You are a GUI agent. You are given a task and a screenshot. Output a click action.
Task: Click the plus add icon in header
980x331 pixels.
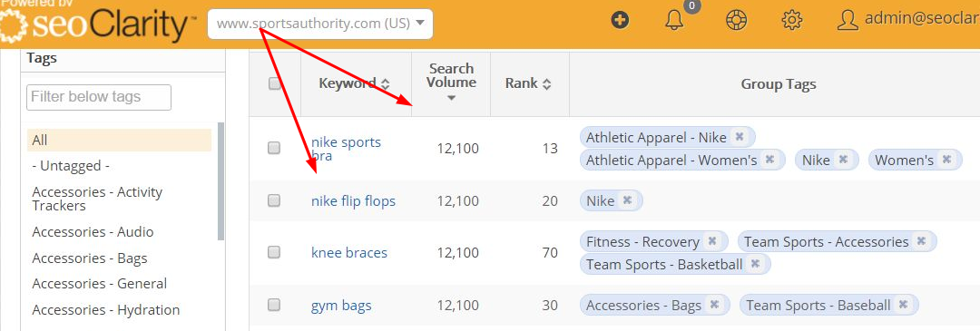[620, 21]
